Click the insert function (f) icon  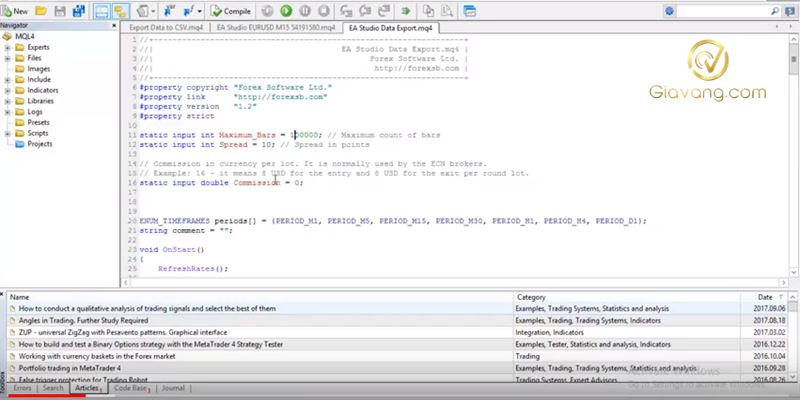189,11
